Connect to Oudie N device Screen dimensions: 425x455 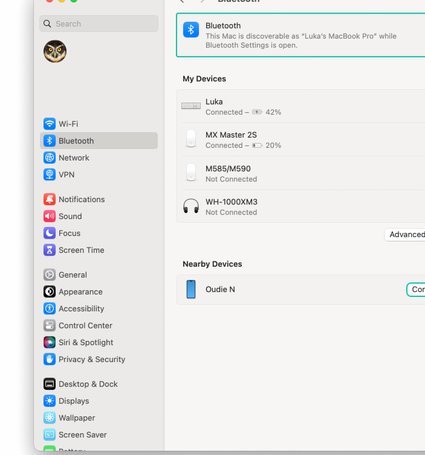click(416, 289)
